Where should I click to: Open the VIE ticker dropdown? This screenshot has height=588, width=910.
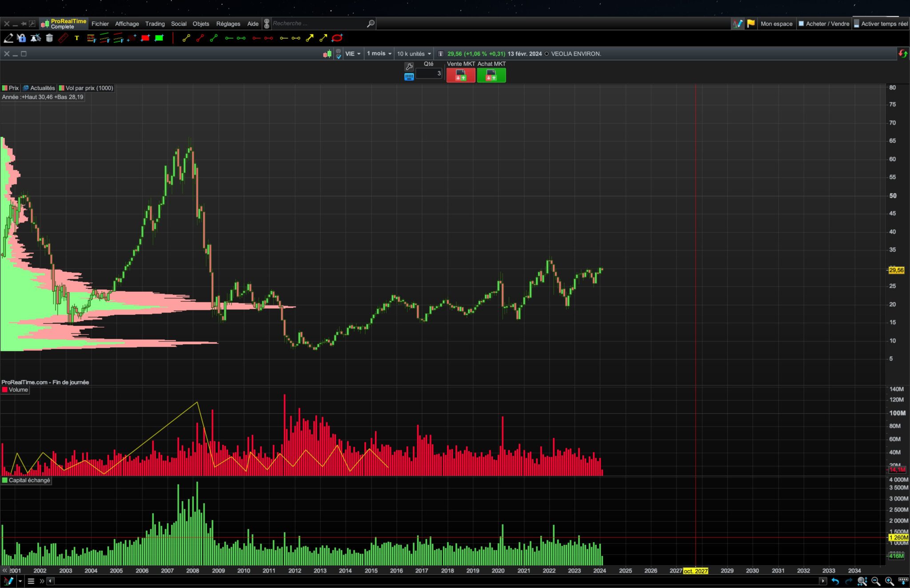pos(353,54)
